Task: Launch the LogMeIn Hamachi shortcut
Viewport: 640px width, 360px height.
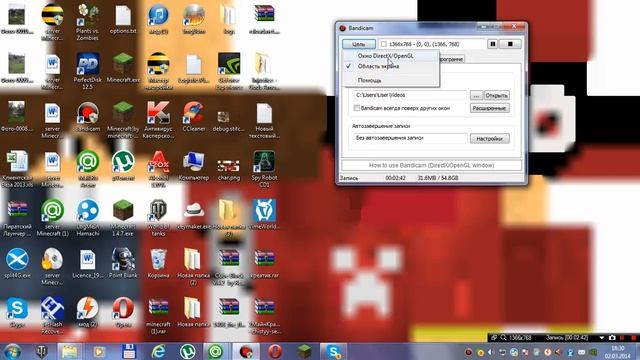Action: pos(87,218)
